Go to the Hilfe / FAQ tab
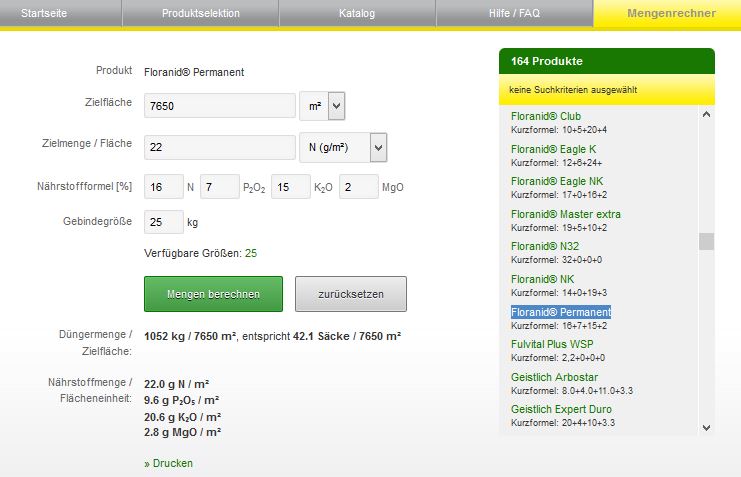741x477 pixels. coord(514,13)
